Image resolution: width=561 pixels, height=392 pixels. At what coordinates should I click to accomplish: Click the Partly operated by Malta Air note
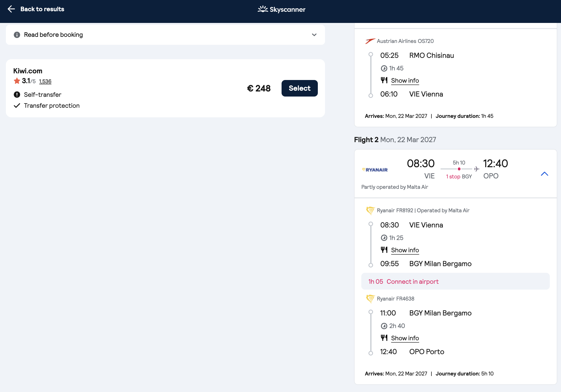coord(395,187)
